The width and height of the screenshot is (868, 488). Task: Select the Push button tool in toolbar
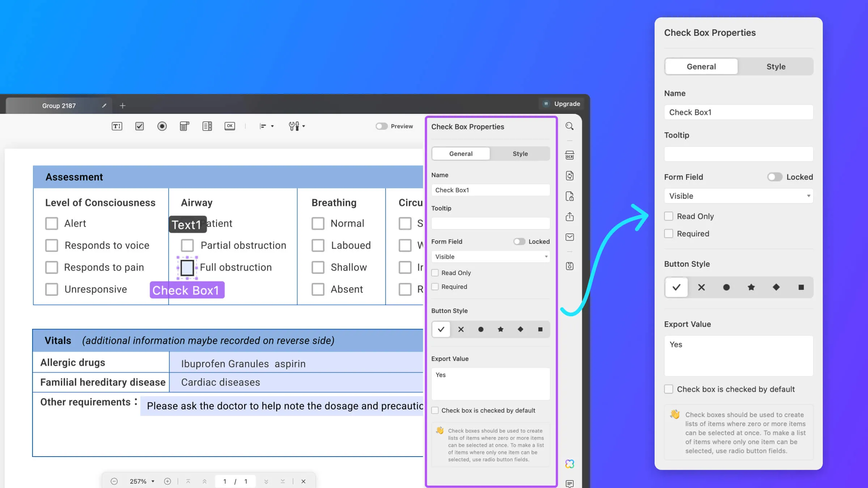tap(230, 126)
